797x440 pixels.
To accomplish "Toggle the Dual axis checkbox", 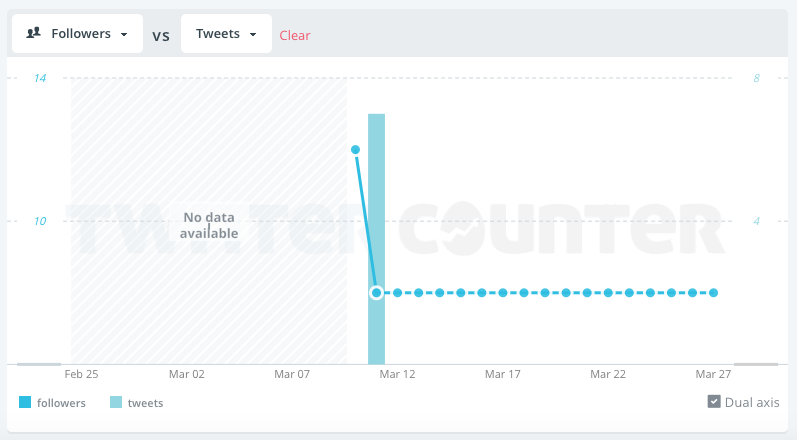I will click(714, 402).
